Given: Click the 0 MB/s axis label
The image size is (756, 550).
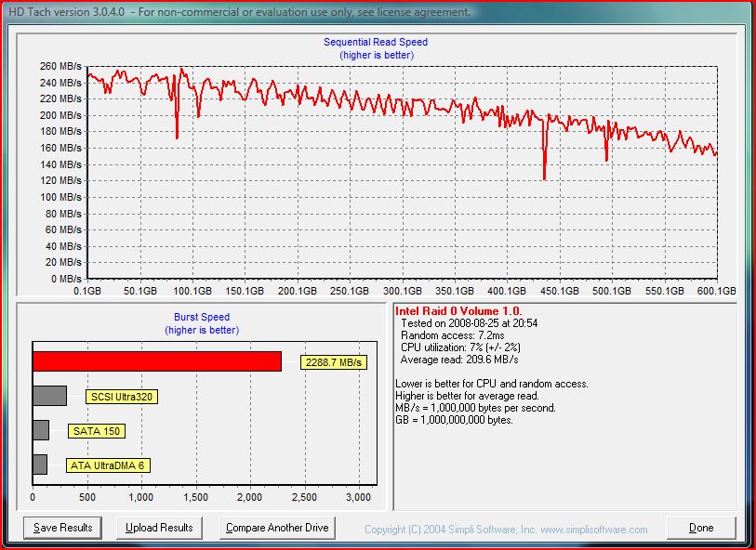Looking at the screenshot, I should 67,279.
